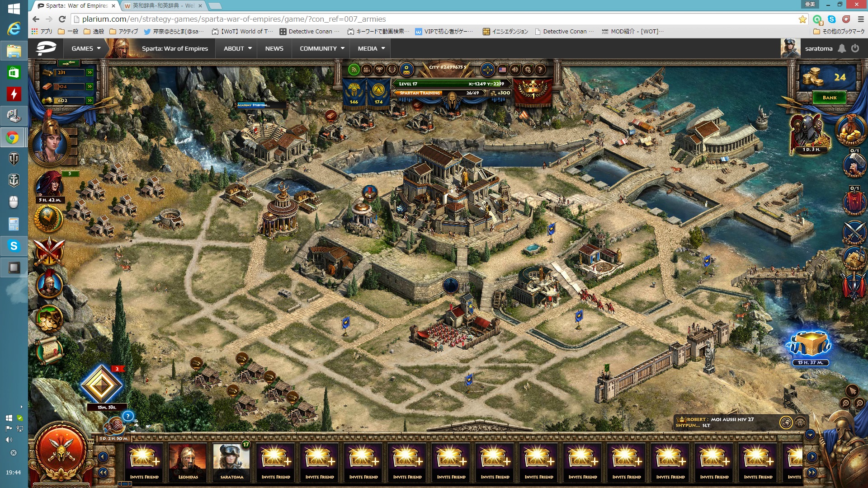Screen dimensions: 868x488
Task: Zoom out with the magnifier minus
Action: click(x=859, y=403)
